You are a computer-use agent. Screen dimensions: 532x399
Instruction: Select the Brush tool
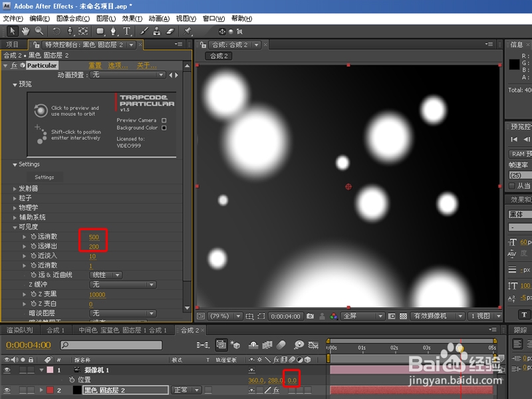point(144,31)
